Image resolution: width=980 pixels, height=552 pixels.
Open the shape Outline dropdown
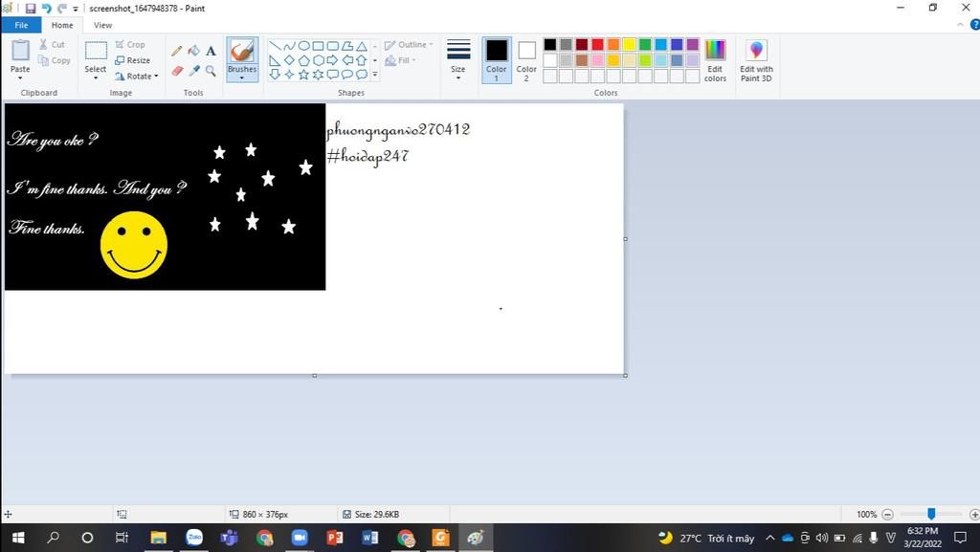pyautogui.click(x=409, y=44)
